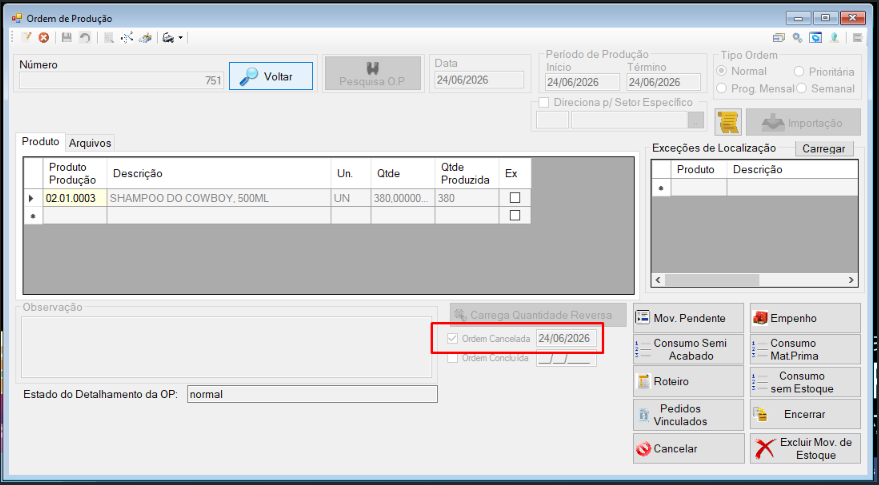Click the sector lookup ellipsis button
Screen dimensions: 879x485
(696, 120)
